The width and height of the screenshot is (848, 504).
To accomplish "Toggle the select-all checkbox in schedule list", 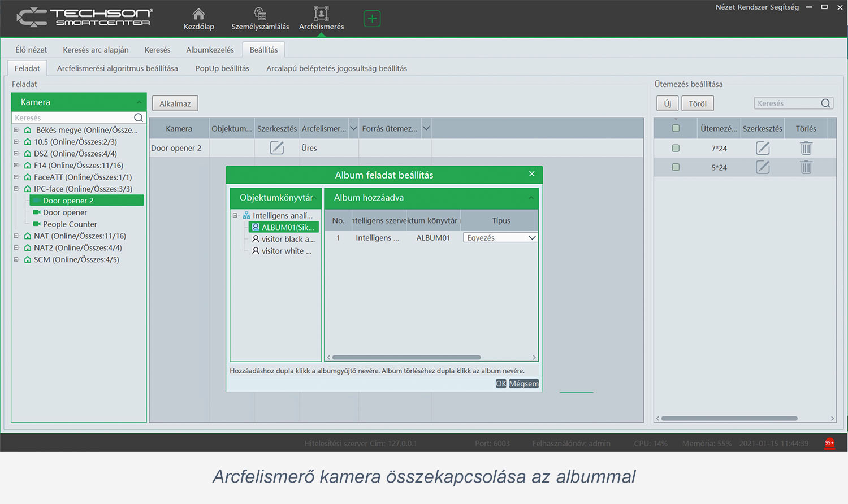I will click(x=675, y=128).
